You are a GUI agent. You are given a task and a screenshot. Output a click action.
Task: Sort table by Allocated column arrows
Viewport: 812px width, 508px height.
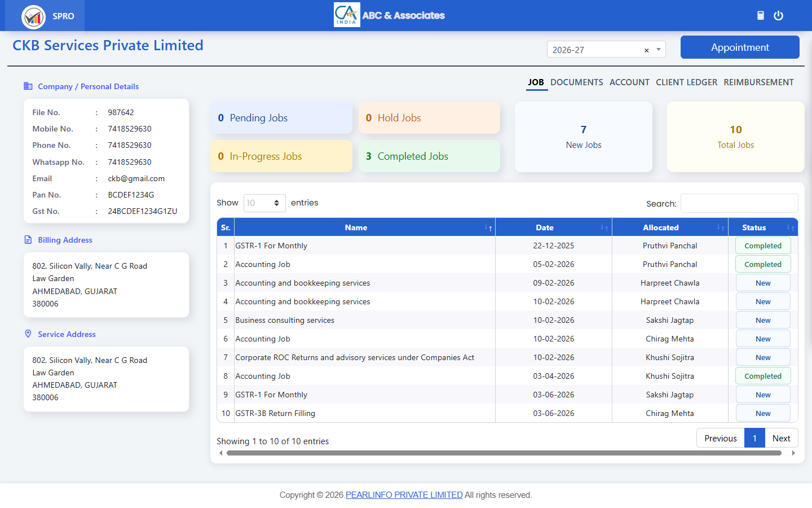coord(721,227)
